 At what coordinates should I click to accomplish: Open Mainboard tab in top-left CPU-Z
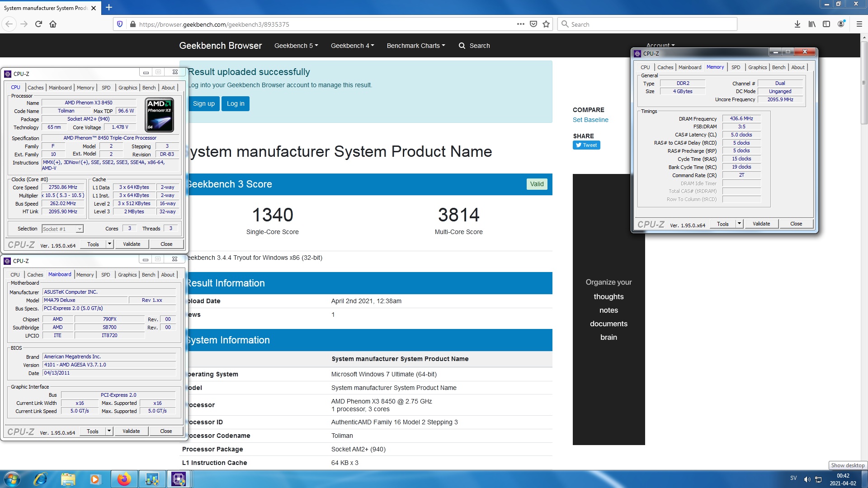60,88
